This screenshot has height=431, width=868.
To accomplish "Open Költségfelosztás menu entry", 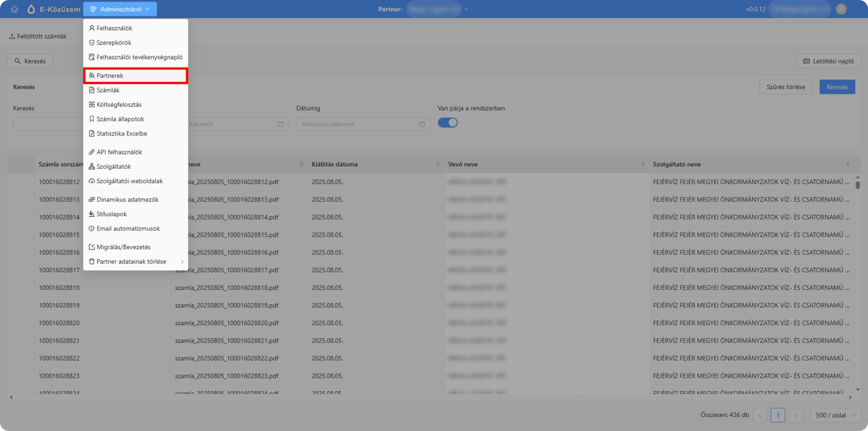I will (135, 104).
